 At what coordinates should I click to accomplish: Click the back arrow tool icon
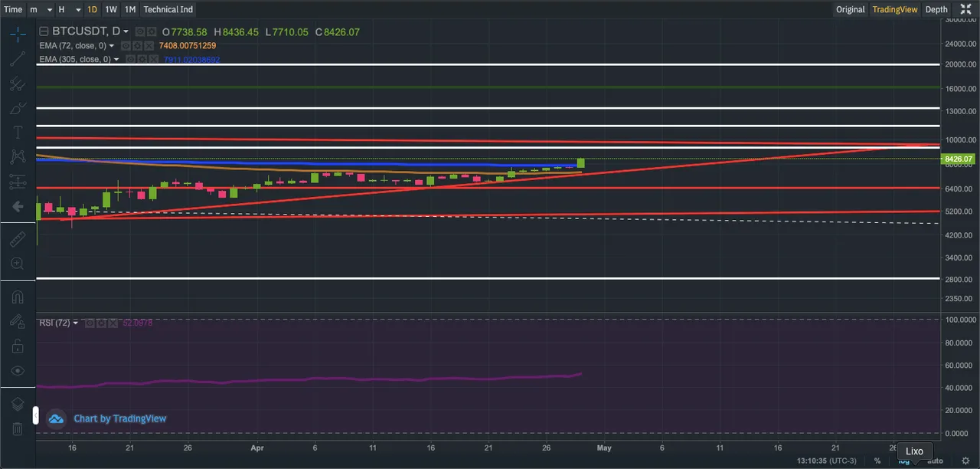pyautogui.click(x=18, y=206)
